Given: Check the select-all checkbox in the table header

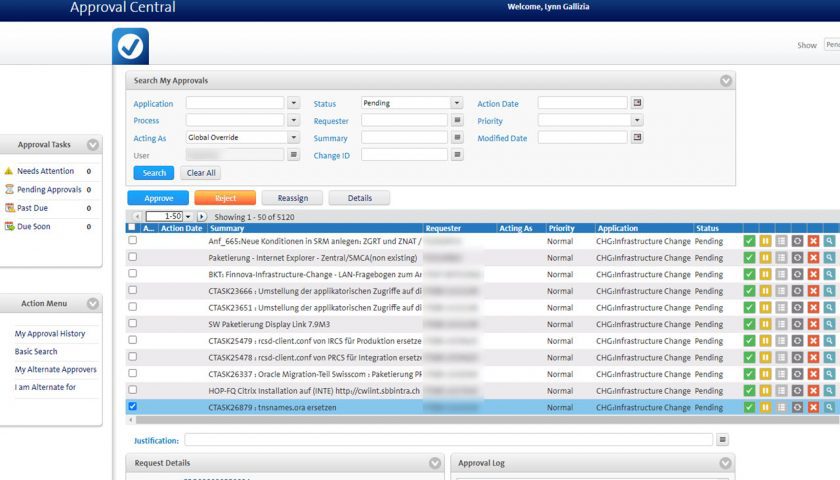Looking at the screenshot, I should [132, 228].
